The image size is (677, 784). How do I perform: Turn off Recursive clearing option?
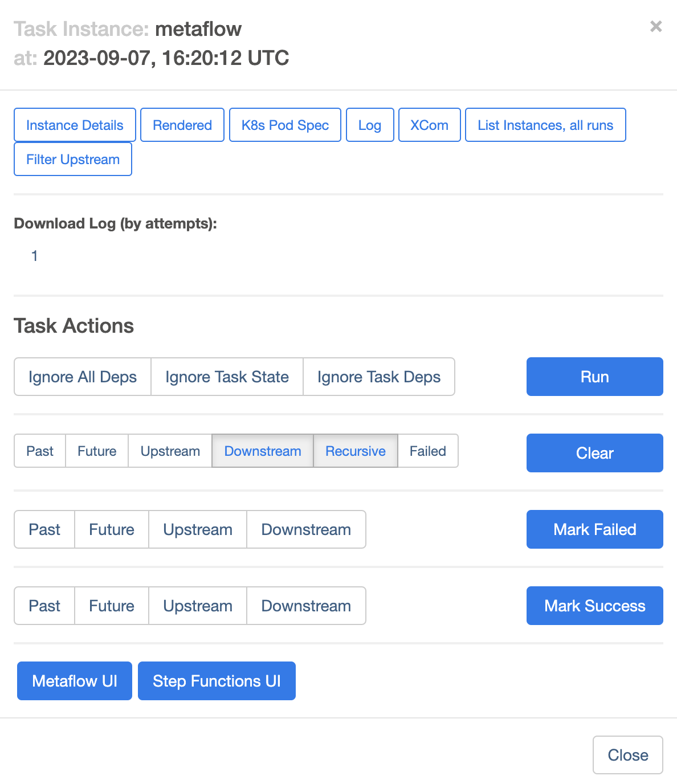click(356, 451)
